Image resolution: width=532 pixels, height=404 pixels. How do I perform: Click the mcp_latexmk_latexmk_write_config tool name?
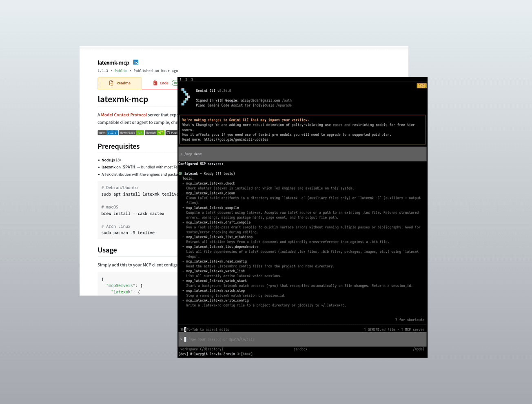coord(217,301)
